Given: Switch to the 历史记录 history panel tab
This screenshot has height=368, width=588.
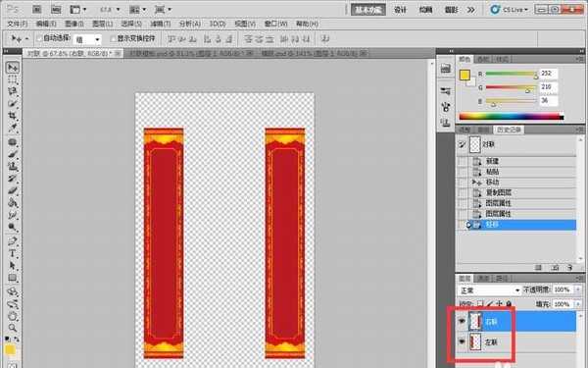Looking at the screenshot, I should tap(509, 130).
